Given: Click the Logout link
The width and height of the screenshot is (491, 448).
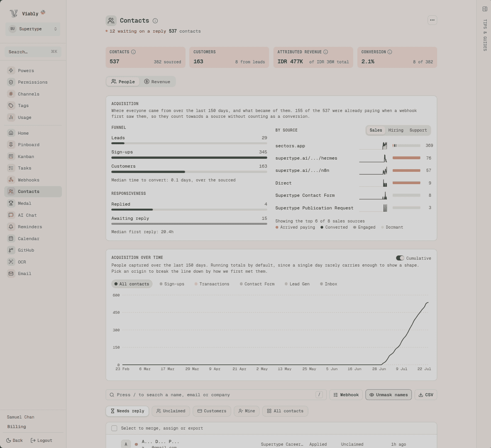Looking at the screenshot, I should coord(42,440).
